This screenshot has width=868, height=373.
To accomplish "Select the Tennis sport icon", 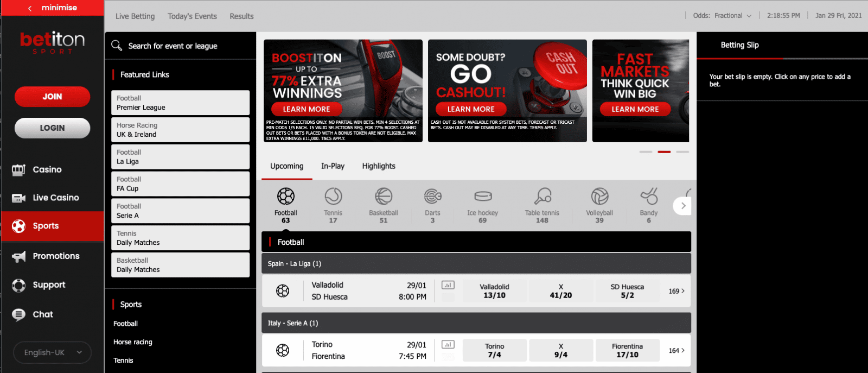I will coord(333,197).
